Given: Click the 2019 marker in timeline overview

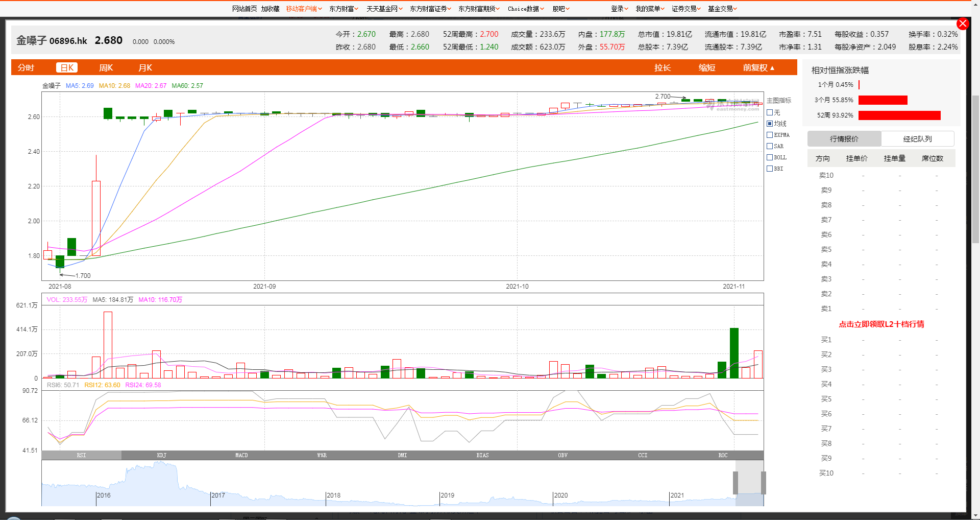Looking at the screenshot, I should coord(447,495).
